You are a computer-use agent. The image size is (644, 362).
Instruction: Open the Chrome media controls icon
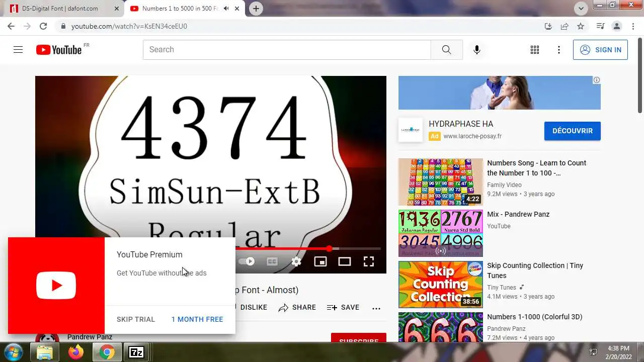point(600,26)
